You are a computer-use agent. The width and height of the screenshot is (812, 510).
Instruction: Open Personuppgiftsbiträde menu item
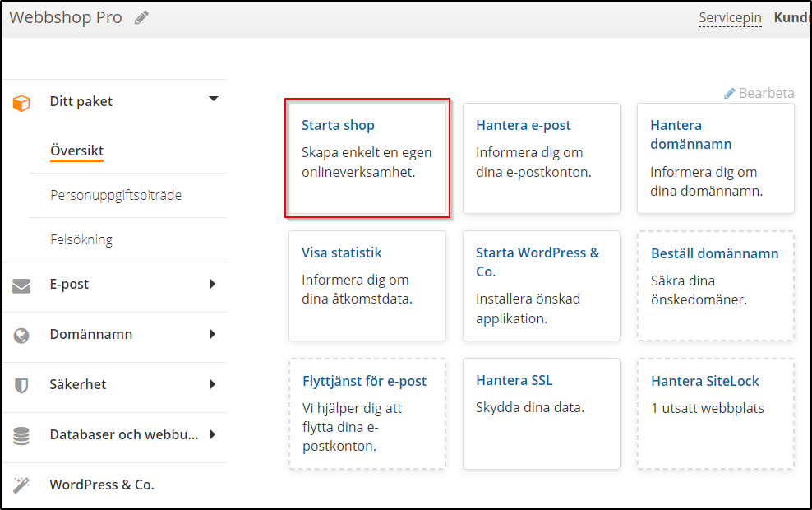[116, 195]
